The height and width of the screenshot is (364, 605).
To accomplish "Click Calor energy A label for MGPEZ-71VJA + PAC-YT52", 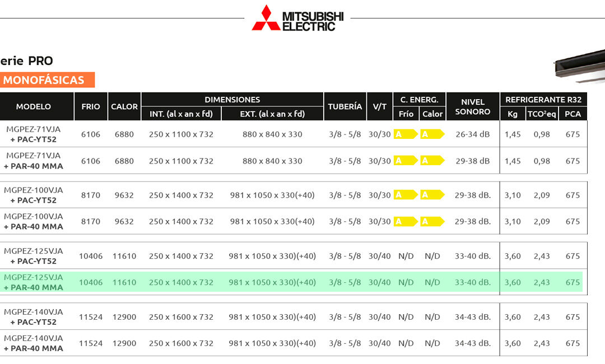I will pyautogui.click(x=432, y=134).
